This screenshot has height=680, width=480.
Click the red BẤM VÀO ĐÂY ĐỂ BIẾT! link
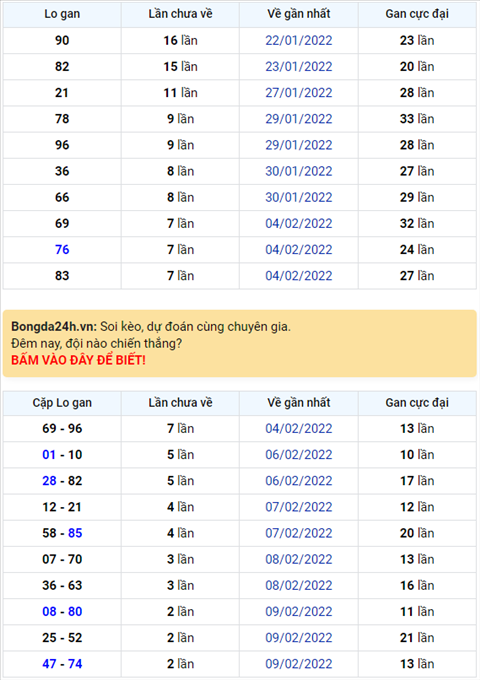[x=78, y=360]
